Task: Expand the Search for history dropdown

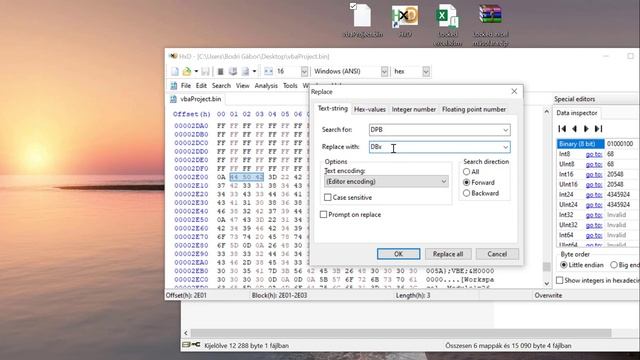Action: coord(506,130)
